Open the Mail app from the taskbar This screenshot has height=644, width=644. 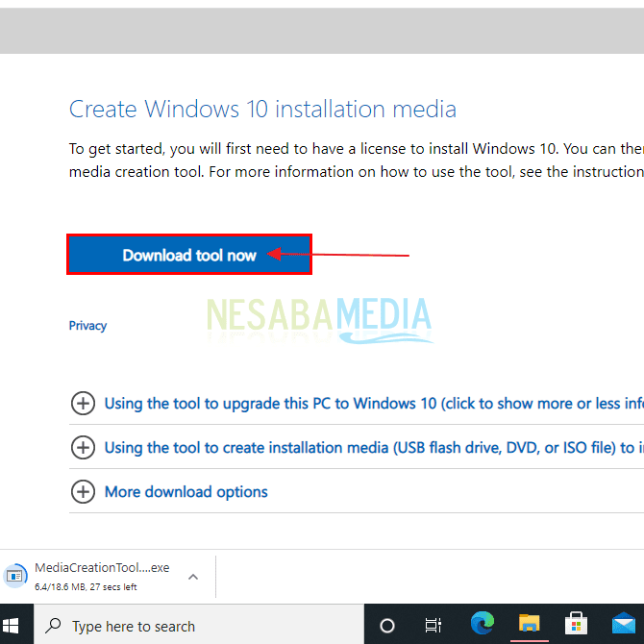624,624
